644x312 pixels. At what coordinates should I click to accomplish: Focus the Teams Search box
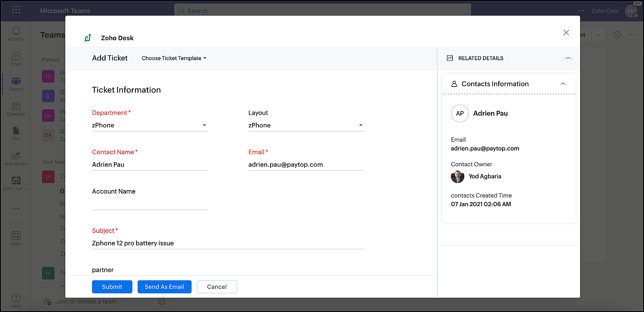pos(322,11)
